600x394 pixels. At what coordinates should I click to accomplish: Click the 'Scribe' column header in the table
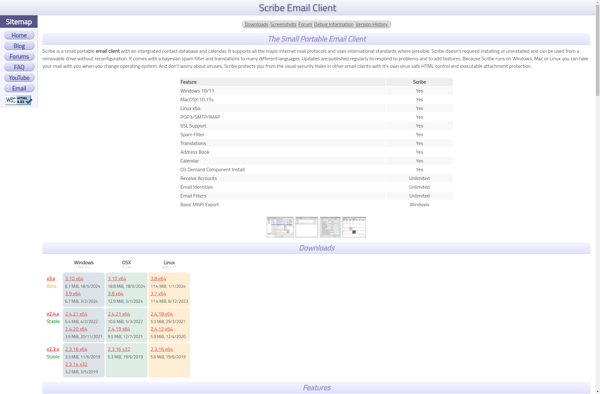(419, 82)
